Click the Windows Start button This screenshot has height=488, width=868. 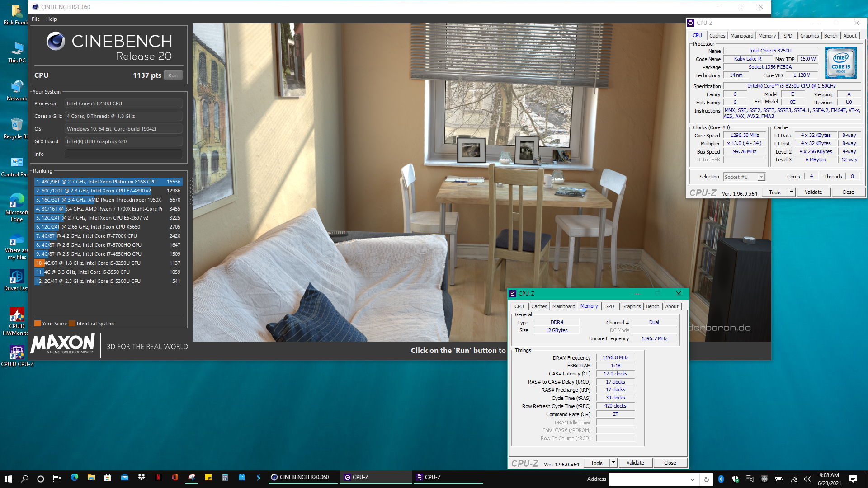pyautogui.click(x=8, y=479)
